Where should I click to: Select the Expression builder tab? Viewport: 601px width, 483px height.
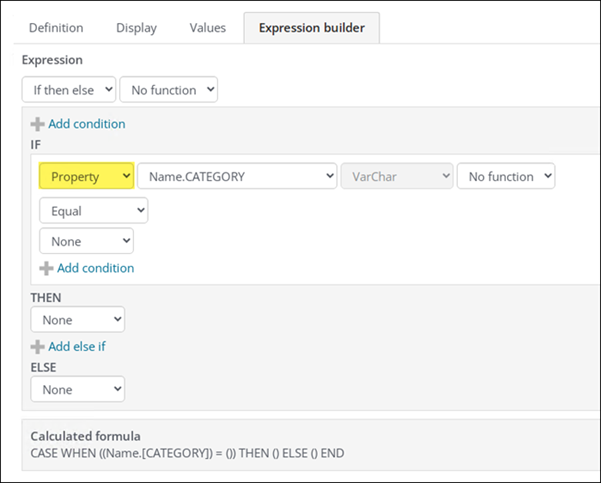click(310, 28)
